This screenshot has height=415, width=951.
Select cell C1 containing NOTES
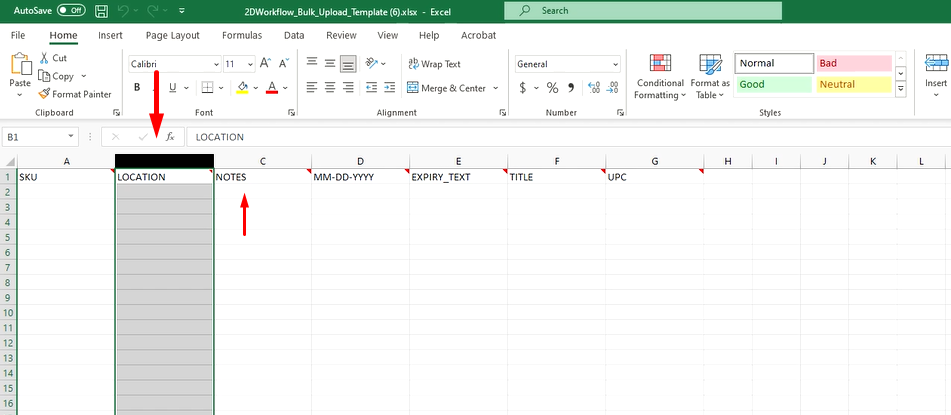pyautogui.click(x=262, y=177)
